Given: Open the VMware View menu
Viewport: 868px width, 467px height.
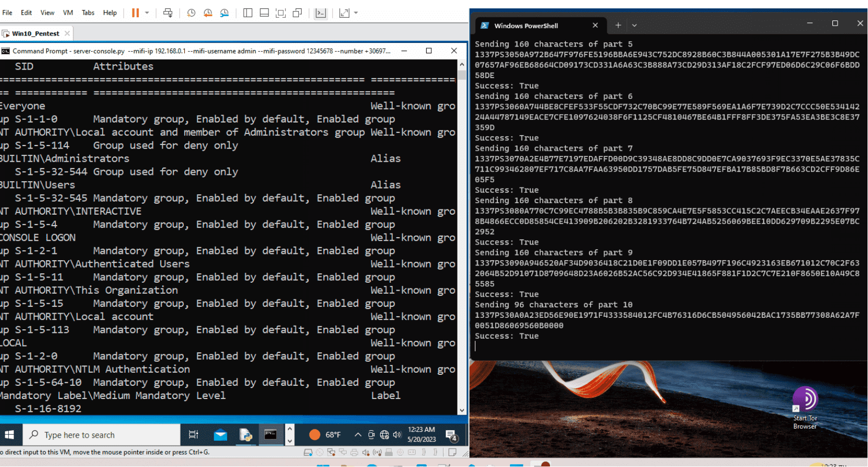Looking at the screenshot, I should click(x=47, y=13).
